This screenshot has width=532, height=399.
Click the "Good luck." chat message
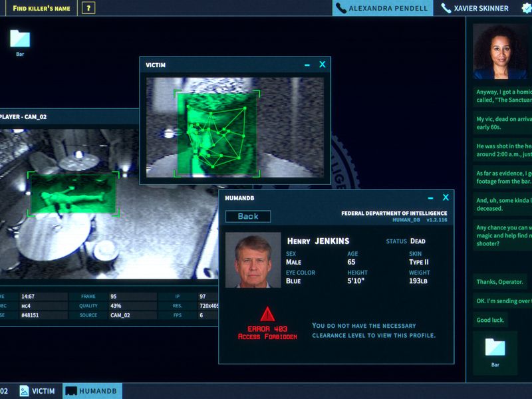[x=490, y=320]
